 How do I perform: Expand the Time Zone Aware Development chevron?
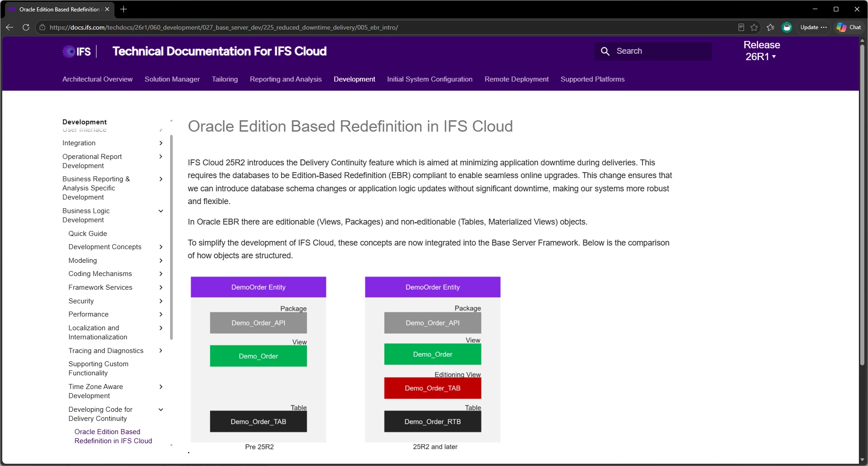point(160,387)
